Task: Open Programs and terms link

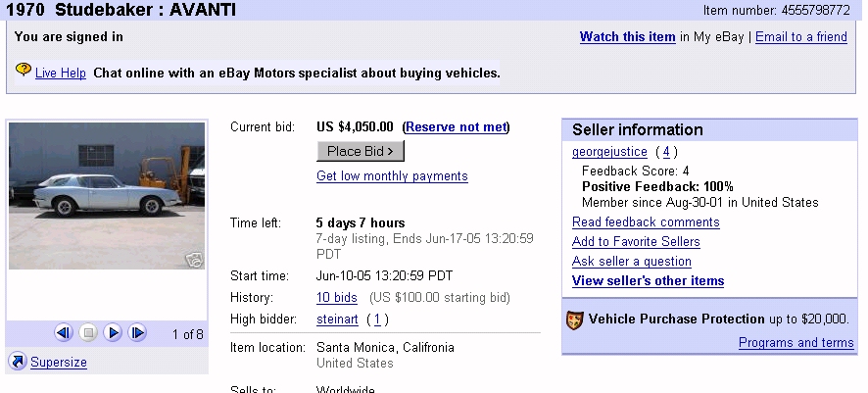Action: [x=796, y=342]
